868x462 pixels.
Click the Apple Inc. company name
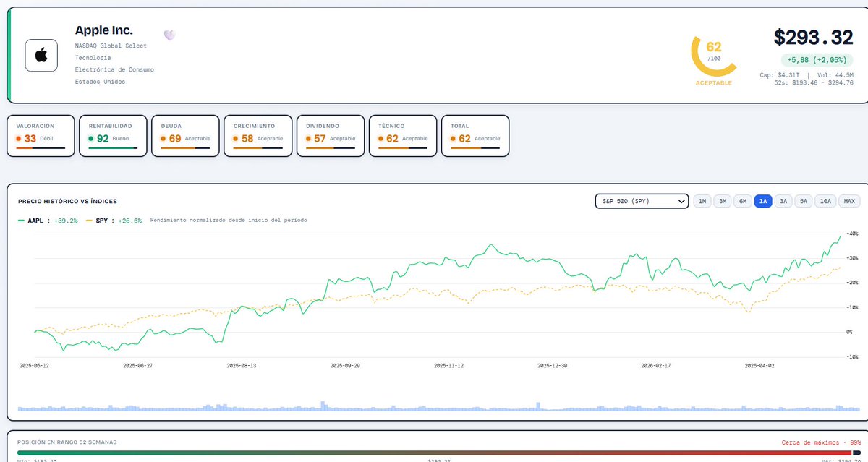coord(103,30)
